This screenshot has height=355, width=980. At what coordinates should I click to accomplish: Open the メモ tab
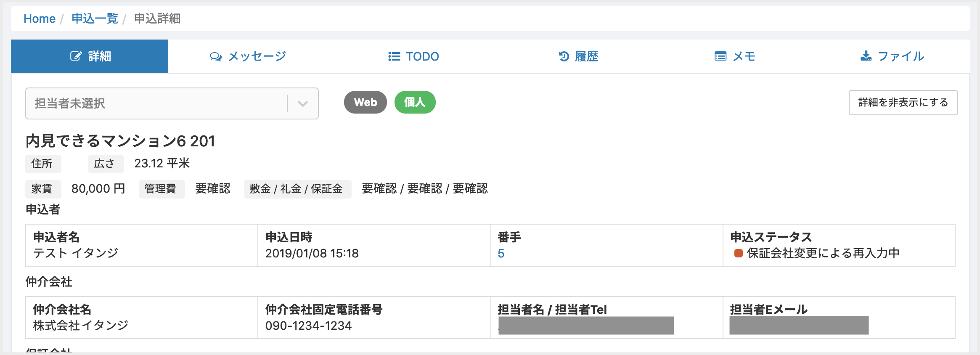[x=735, y=56]
